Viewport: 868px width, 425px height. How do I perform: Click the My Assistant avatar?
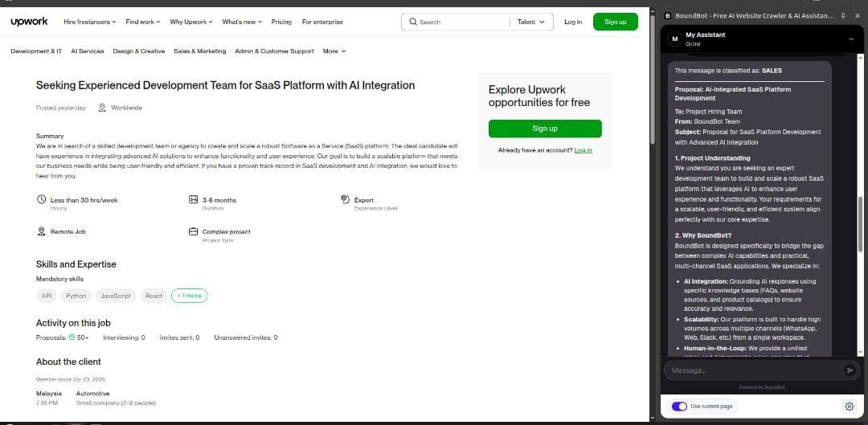point(674,39)
